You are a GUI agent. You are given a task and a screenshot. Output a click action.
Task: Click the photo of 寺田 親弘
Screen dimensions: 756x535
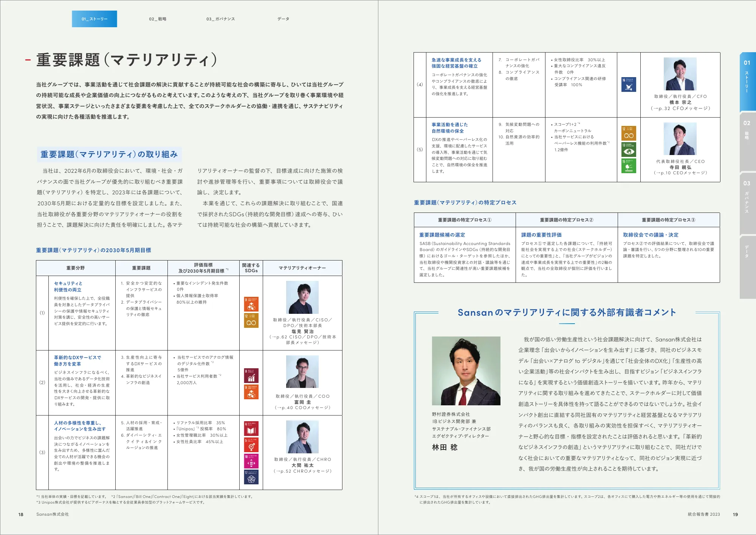(680, 139)
